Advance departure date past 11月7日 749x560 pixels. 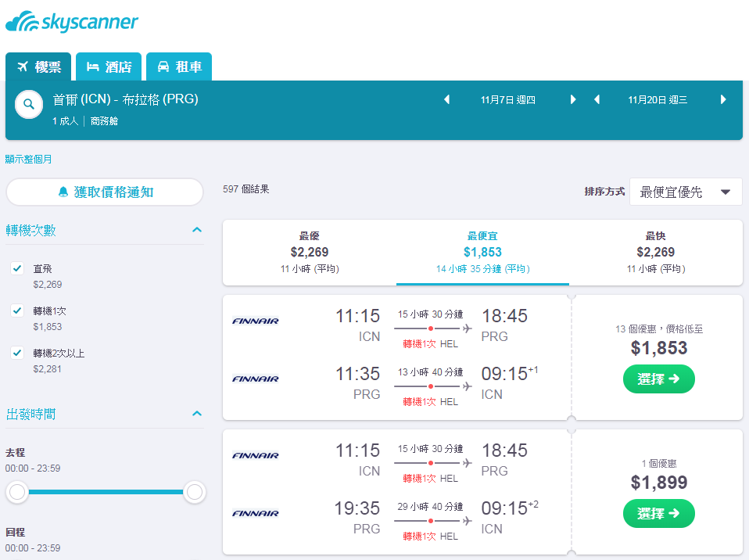573,99
